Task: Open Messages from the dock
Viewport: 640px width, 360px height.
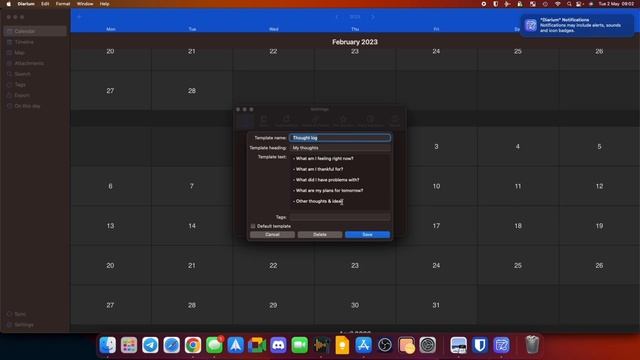Action: pos(214,345)
